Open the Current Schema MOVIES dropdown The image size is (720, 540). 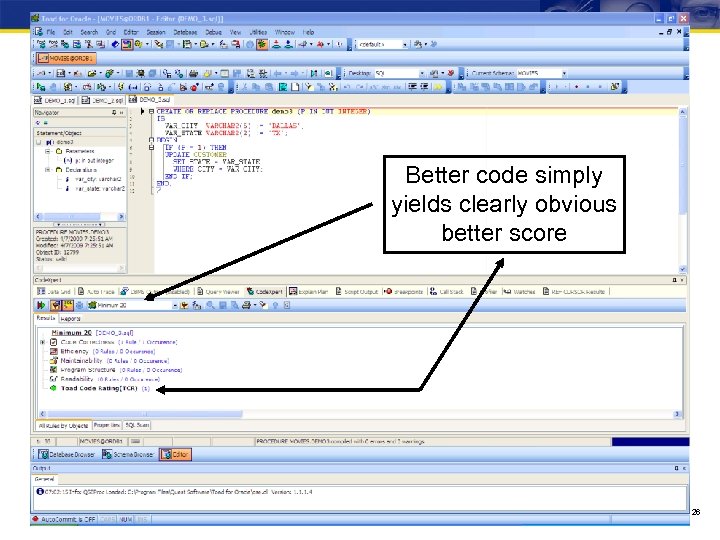(563, 73)
